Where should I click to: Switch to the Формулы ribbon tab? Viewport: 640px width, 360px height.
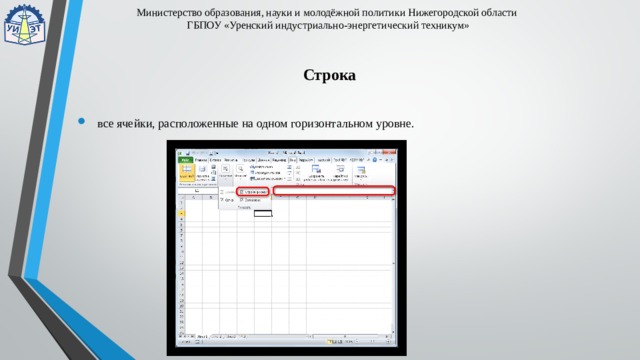click(x=249, y=160)
